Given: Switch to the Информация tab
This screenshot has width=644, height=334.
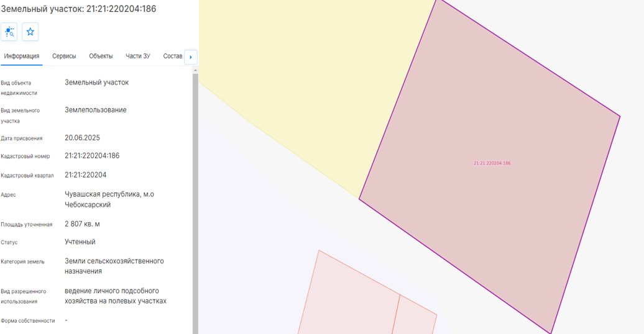Looking at the screenshot, I should [22, 56].
